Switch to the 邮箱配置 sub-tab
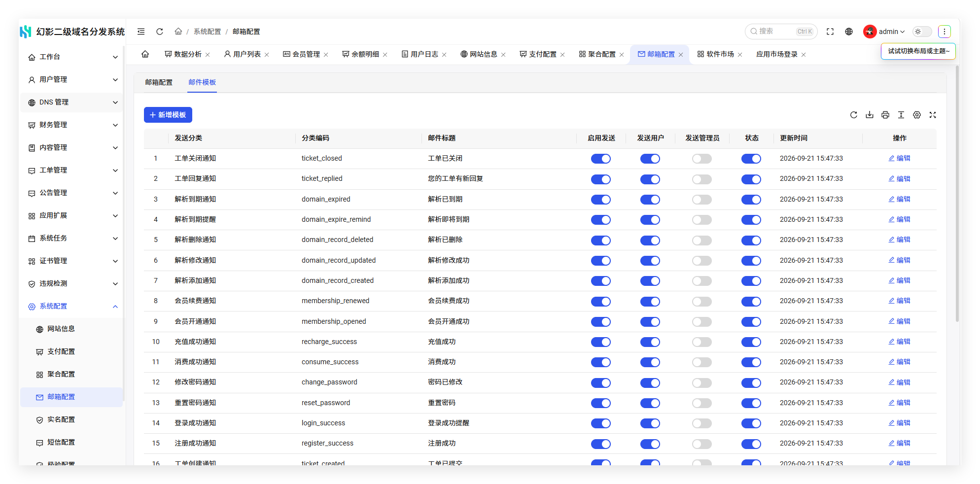 tap(159, 82)
